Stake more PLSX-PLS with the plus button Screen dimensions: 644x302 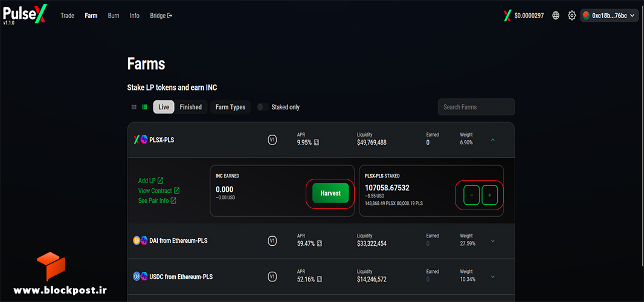click(x=489, y=195)
